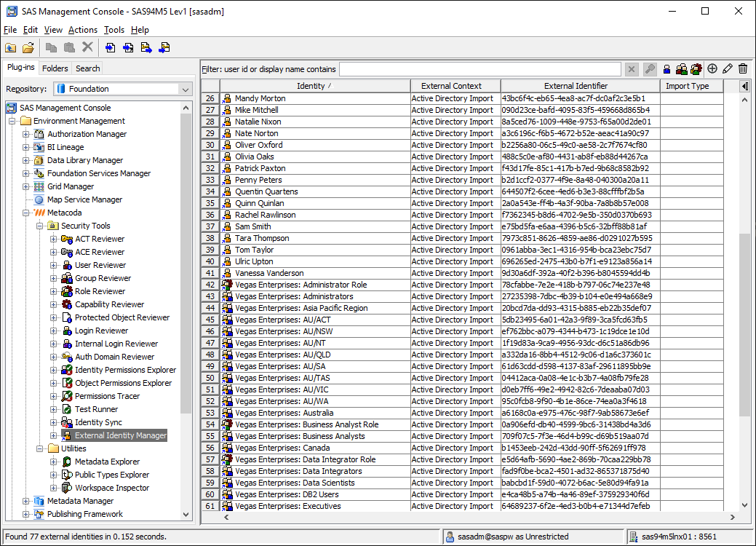This screenshot has height=546, width=756.
Task: Click the Public Types Explorer icon
Action: (x=66, y=475)
